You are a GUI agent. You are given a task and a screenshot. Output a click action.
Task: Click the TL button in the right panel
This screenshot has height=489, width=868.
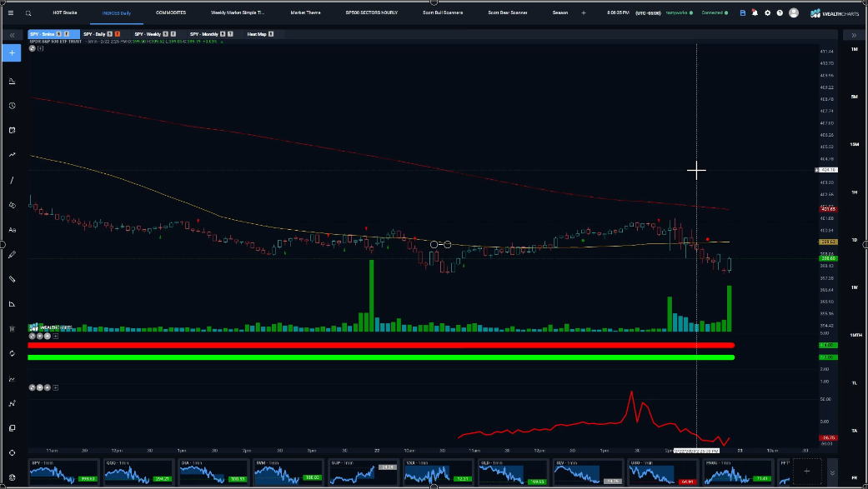click(854, 383)
